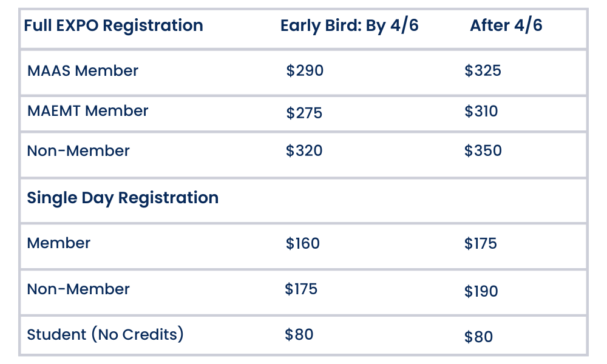Image resolution: width=607 pixels, height=364 pixels.
Task: Click the Student $80 early bird price
Action: pos(299,335)
